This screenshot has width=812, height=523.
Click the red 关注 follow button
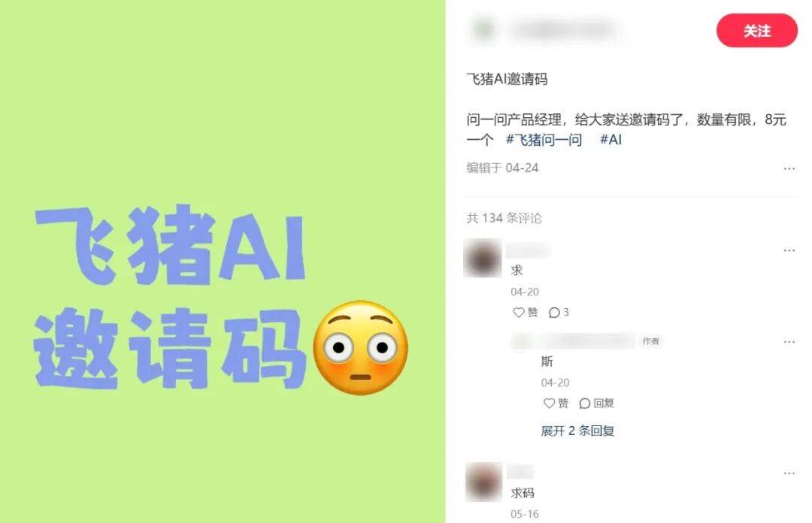[x=756, y=31]
